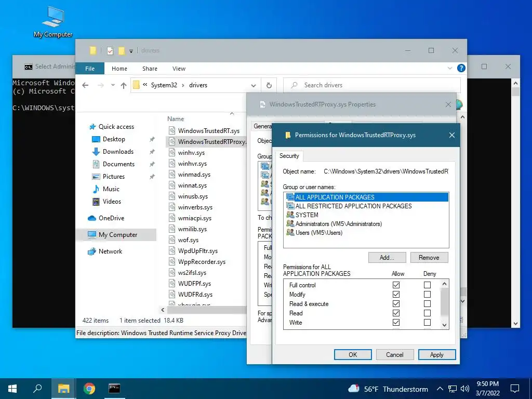Select WUDFRd.sys file
Viewport: 532px width, 399px height.
pyautogui.click(x=195, y=295)
